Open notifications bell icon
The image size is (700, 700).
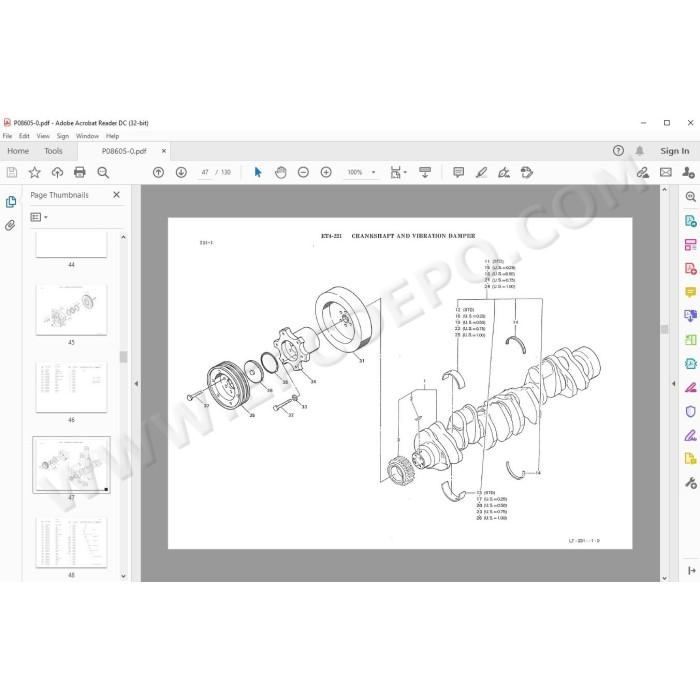coord(640,151)
